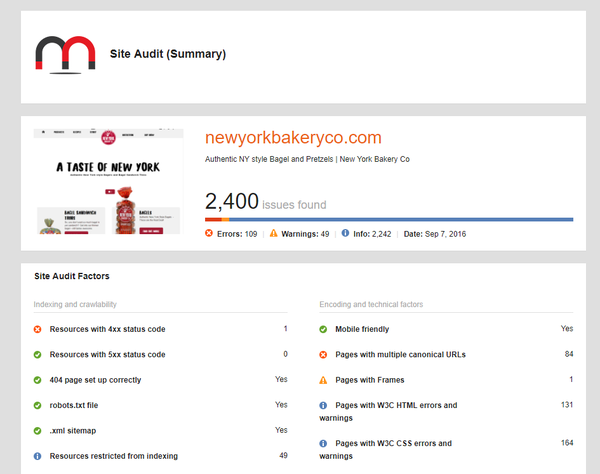This screenshot has height=474, width=600.
Task: Click green check icon beside Mobile friendly
Action: coord(323,329)
